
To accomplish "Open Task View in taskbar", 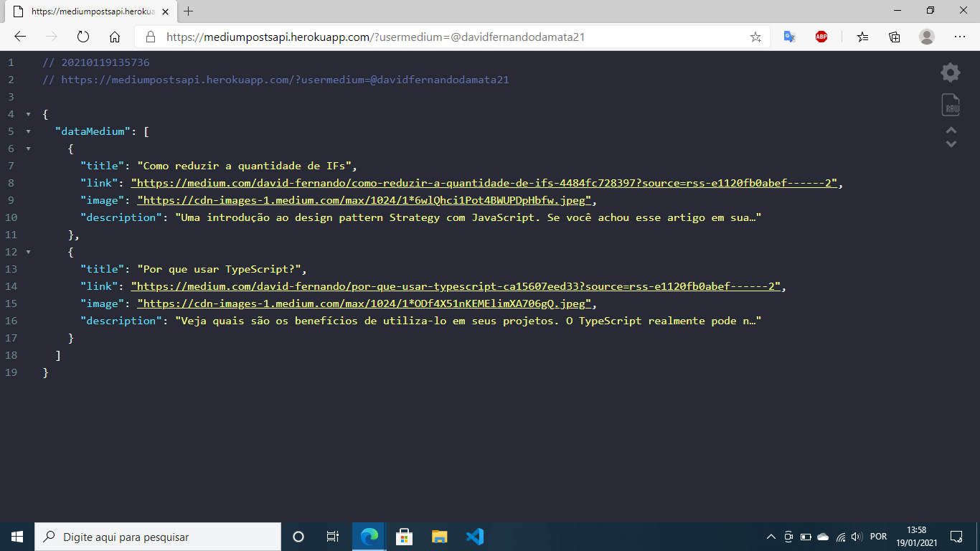I will coord(333,537).
